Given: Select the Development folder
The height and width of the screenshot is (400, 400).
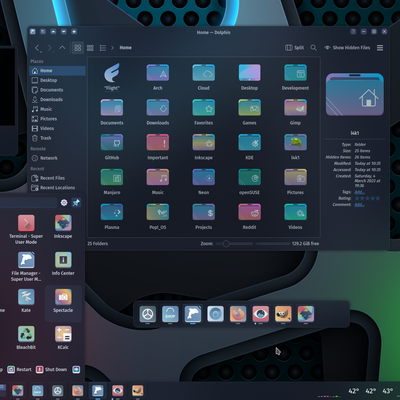Looking at the screenshot, I should point(295,77).
